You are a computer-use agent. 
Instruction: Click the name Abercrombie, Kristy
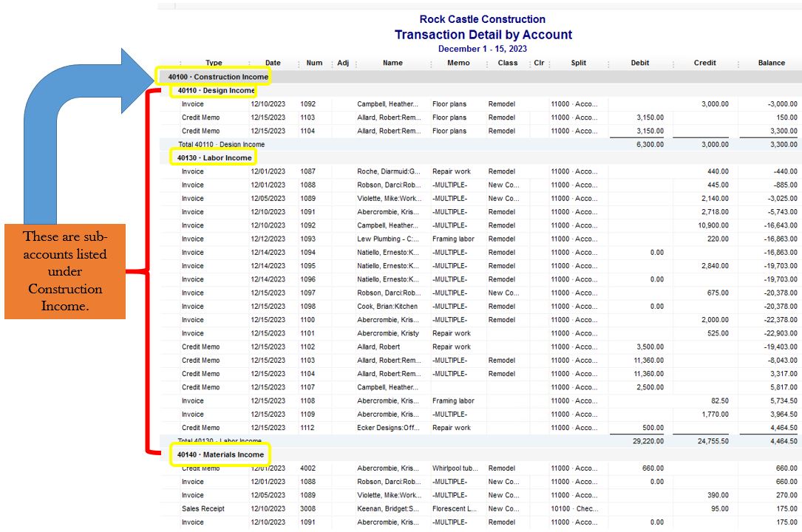[388, 333]
